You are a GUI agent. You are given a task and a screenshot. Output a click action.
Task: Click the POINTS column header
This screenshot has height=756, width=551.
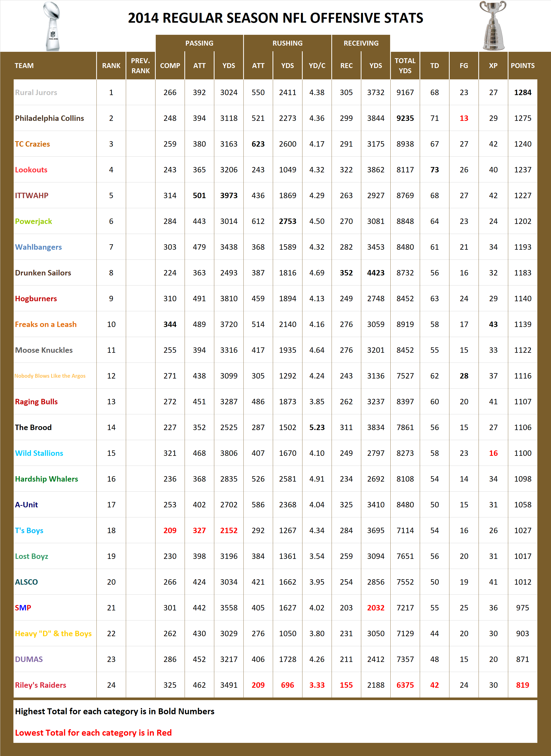pyautogui.click(x=523, y=66)
